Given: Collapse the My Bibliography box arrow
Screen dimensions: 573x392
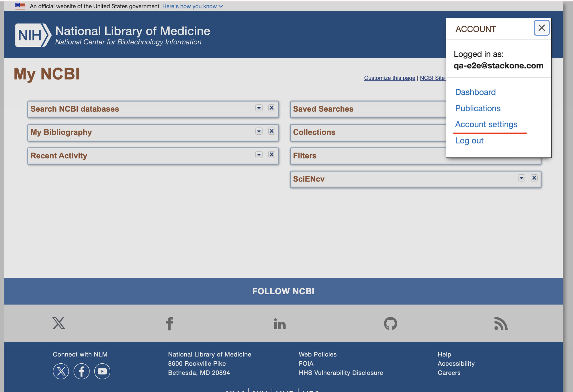Looking at the screenshot, I should pos(259,131).
